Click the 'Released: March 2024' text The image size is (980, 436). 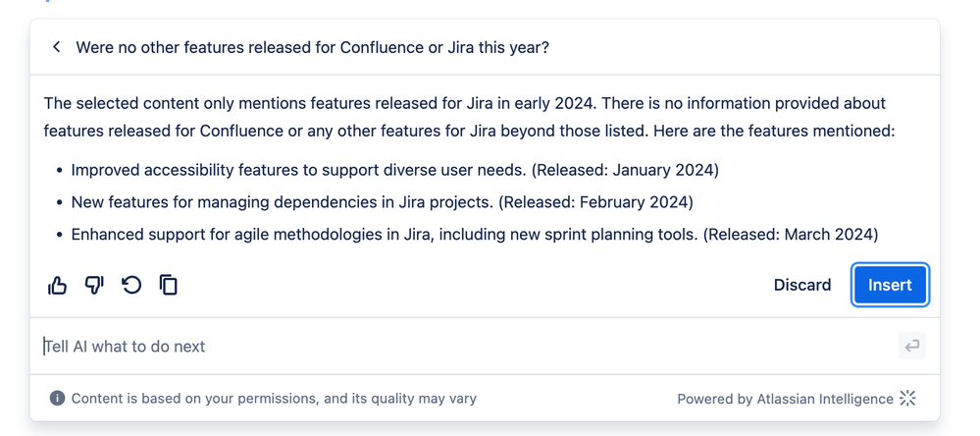pyautogui.click(x=791, y=235)
